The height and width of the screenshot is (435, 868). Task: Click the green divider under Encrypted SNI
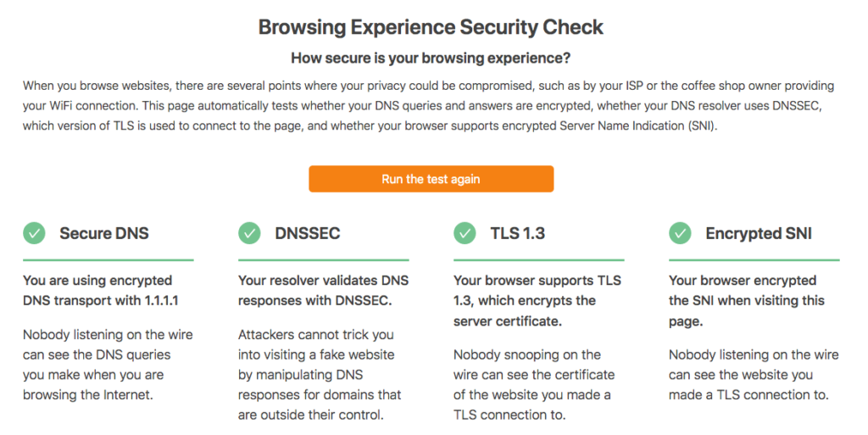click(754, 259)
